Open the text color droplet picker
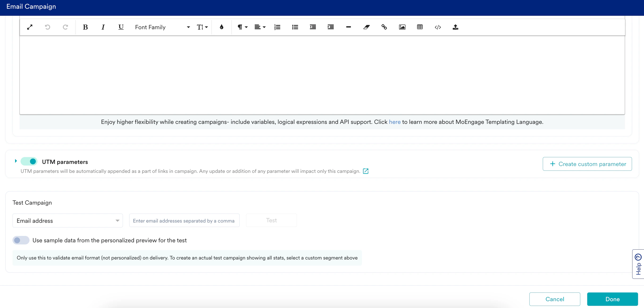 (221, 27)
